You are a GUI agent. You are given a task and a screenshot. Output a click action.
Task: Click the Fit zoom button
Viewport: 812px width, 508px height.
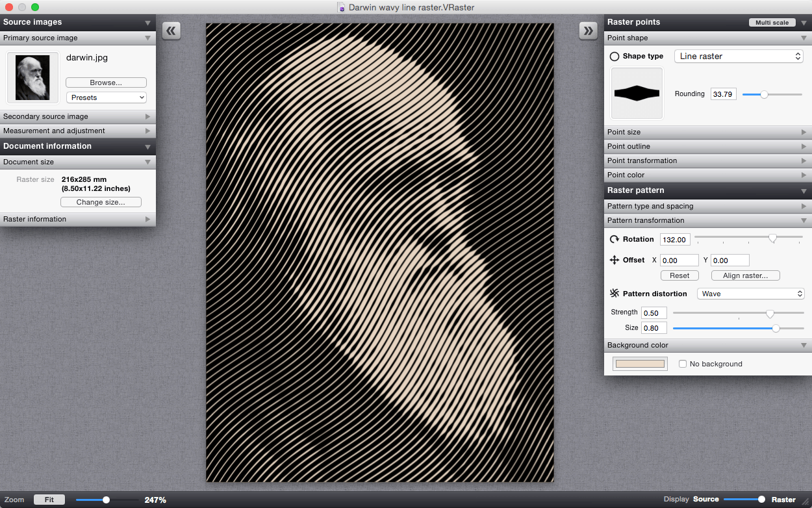49,499
